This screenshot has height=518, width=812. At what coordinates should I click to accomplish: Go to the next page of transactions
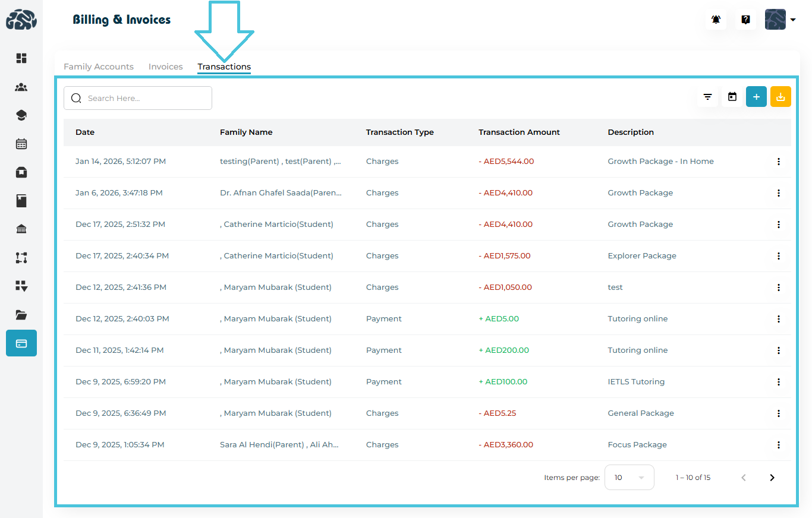(x=772, y=478)
